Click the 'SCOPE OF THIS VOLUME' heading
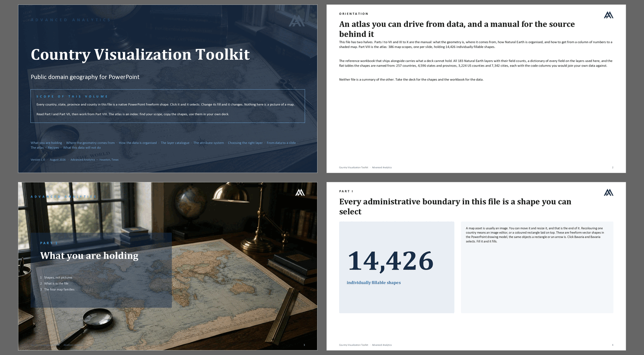The image size is (644, 355). (x=72, y=97)
